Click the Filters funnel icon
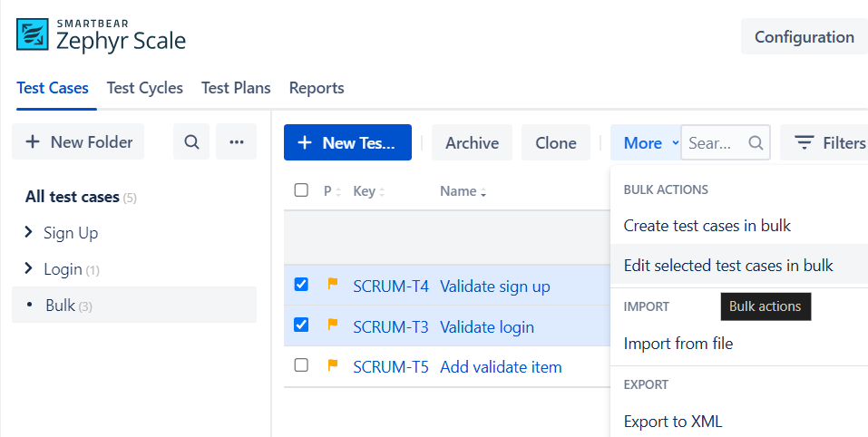 (x=804, y=143)
